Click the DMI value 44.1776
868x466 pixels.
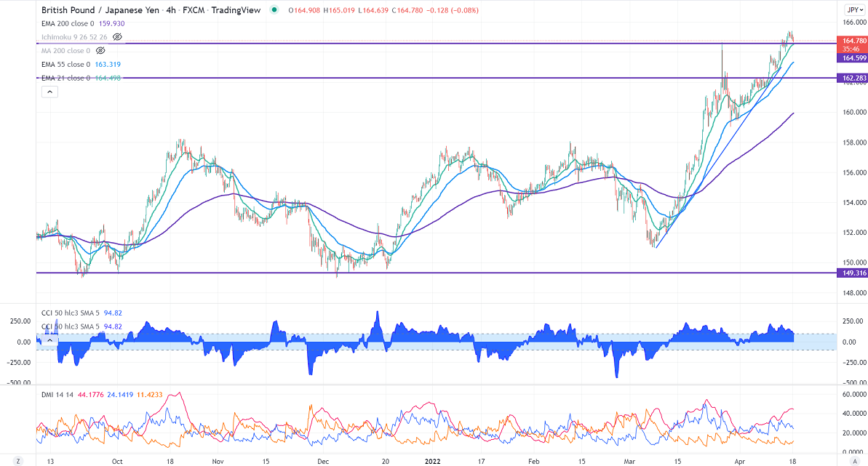point(90,395)
